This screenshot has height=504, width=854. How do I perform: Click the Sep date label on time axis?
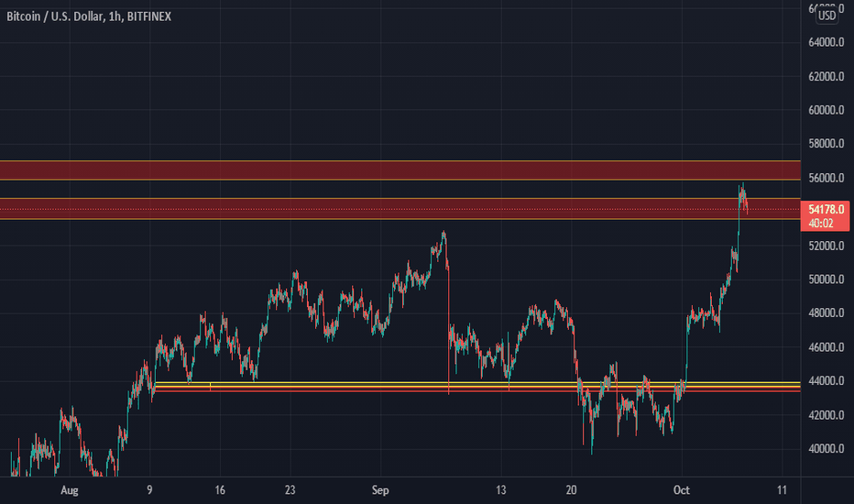(x=380, y=490)
